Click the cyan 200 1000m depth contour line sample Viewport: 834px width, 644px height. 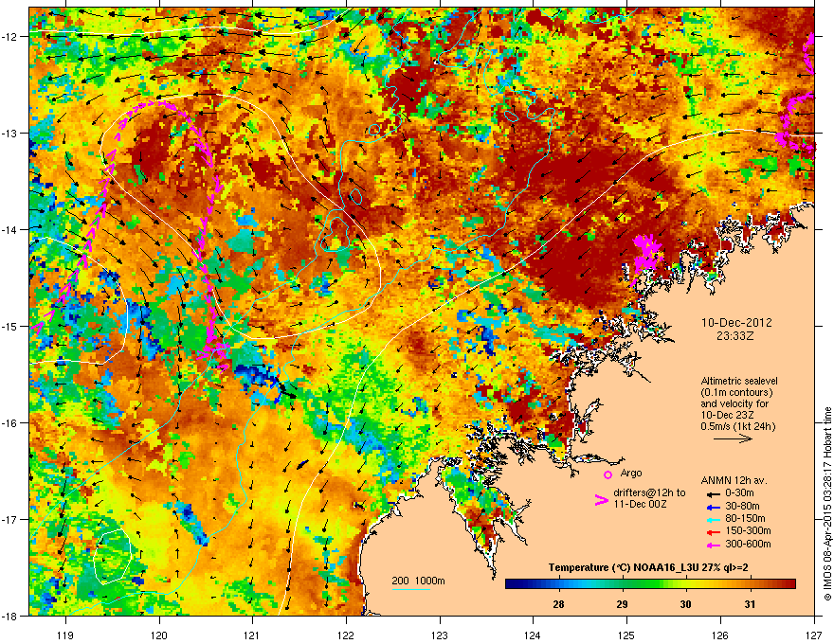pos(411,590)
